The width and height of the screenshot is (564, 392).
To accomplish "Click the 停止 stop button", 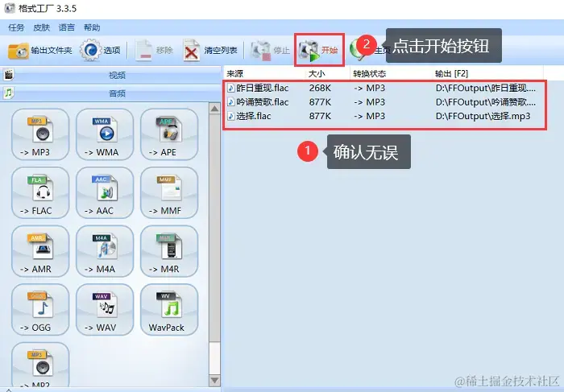I will 270,51.
